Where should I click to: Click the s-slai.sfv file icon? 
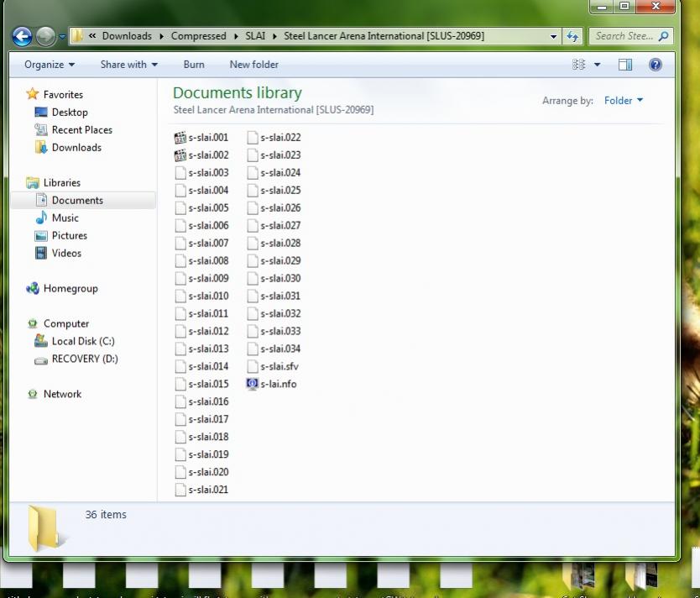(253, 366)
